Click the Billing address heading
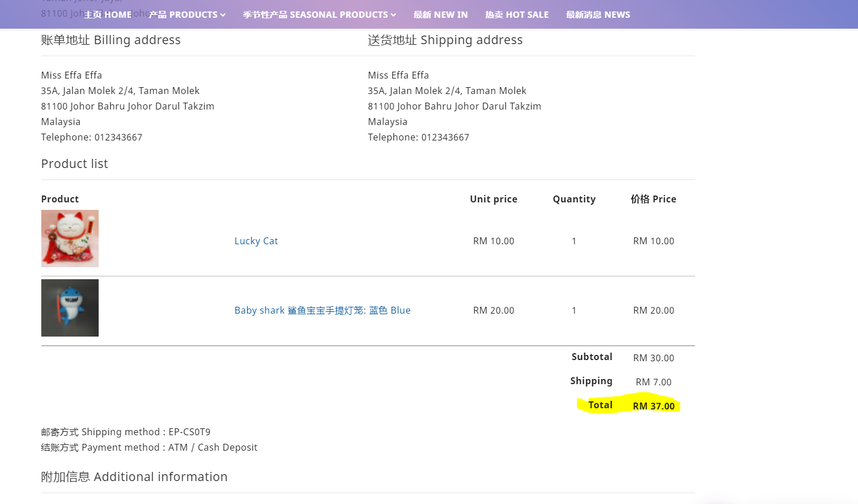 [x=111, y=40]
